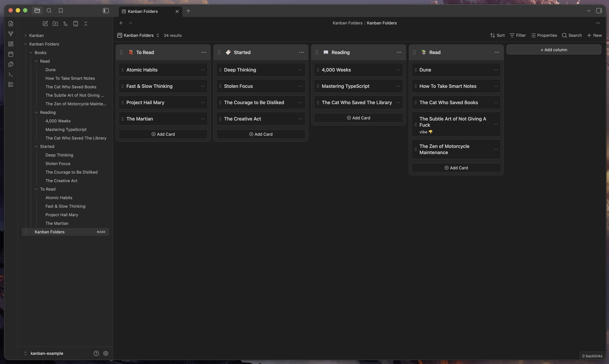Toggle the left sidebar
Screen dimensions: 609x364
tap(106, 11)
